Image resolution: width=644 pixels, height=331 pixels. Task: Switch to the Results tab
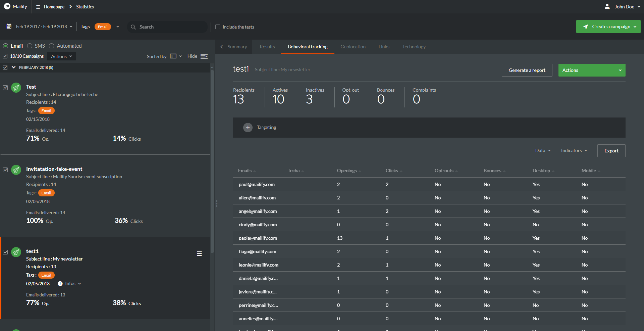coord(267,47)
